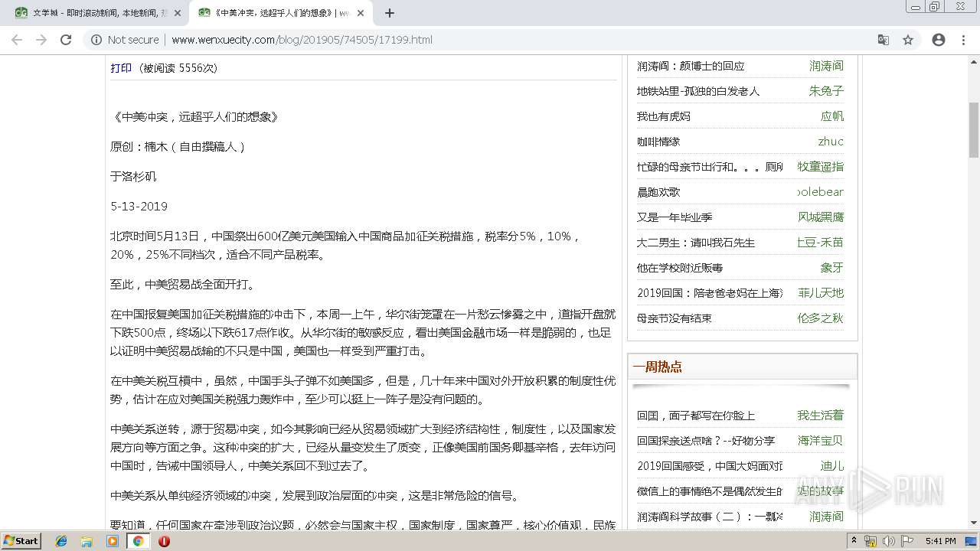980x551 pixels.
Task: Open 回国探亲送点啥 好物分享 article
Action: click(x=706, y=441)
